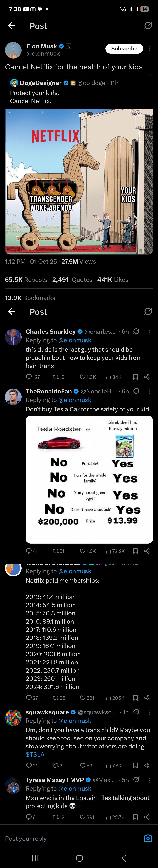Focus the Post your reply field
Screen dimensions: 158x868
(68, 838)
